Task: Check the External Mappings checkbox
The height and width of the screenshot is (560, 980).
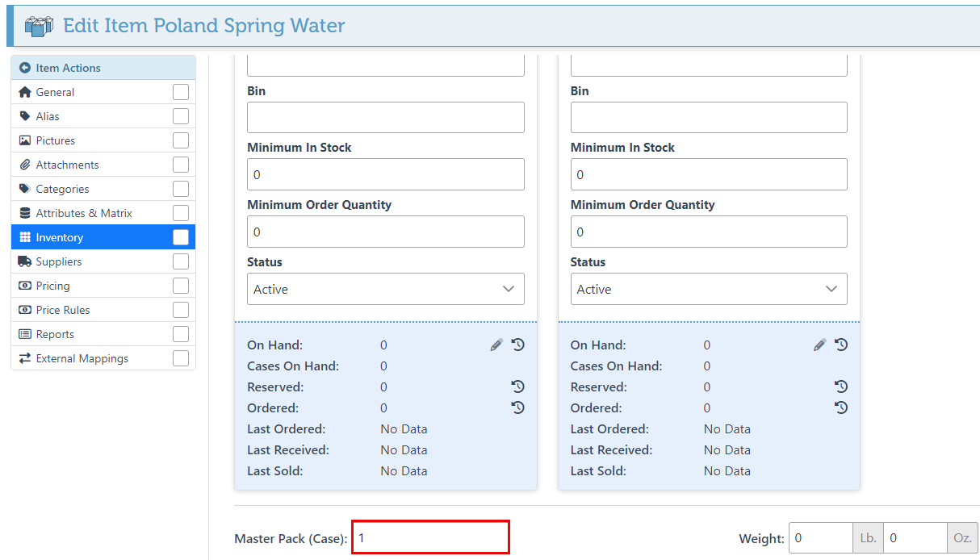Action: (181, 358)
